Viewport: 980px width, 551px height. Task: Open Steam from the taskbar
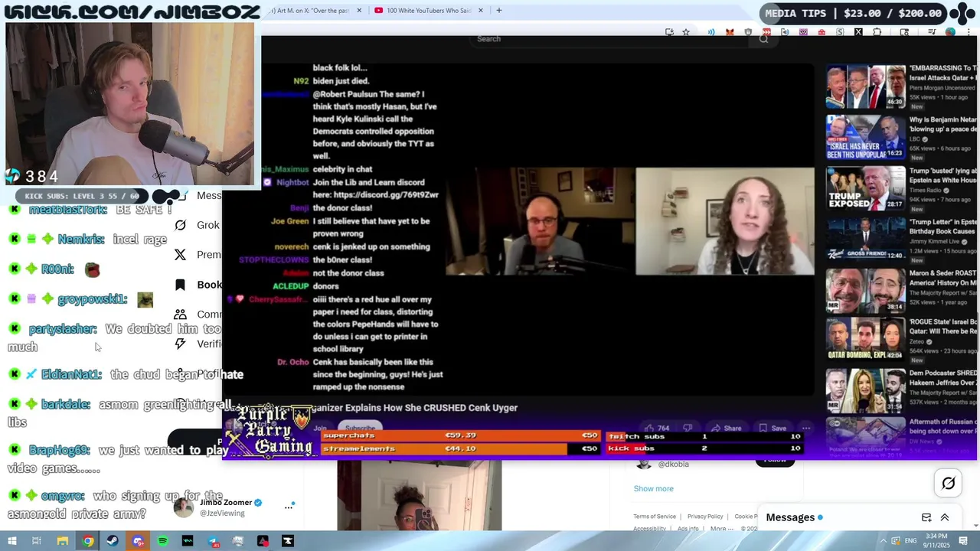[x=113, y=541]
